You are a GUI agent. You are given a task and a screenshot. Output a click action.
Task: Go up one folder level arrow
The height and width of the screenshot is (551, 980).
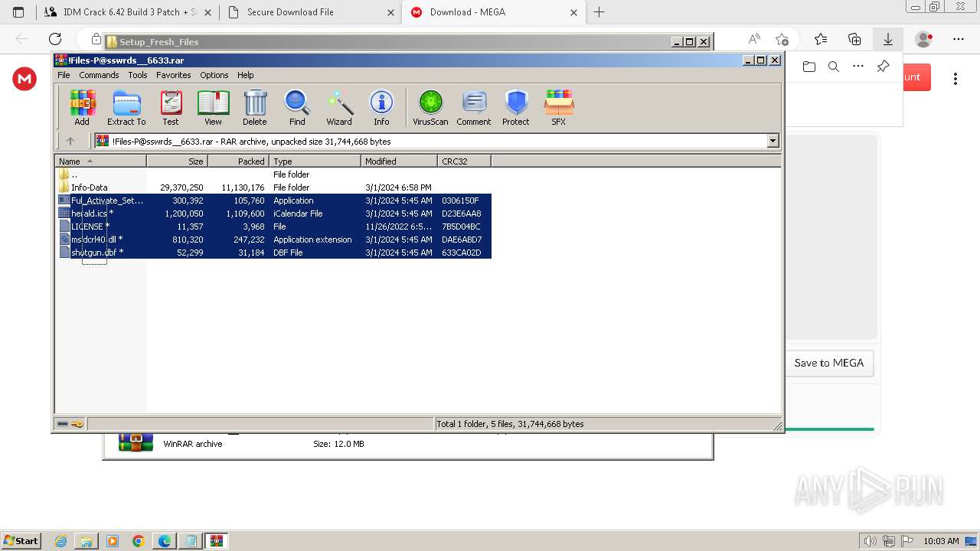pyautogui.click(x=70, y=141)
